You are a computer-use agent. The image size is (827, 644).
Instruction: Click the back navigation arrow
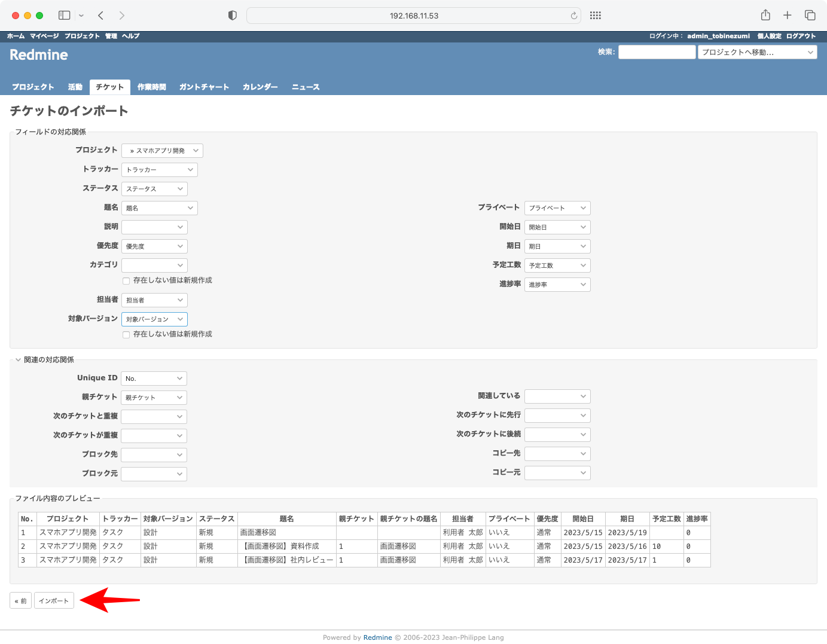(x=100, y=15)
